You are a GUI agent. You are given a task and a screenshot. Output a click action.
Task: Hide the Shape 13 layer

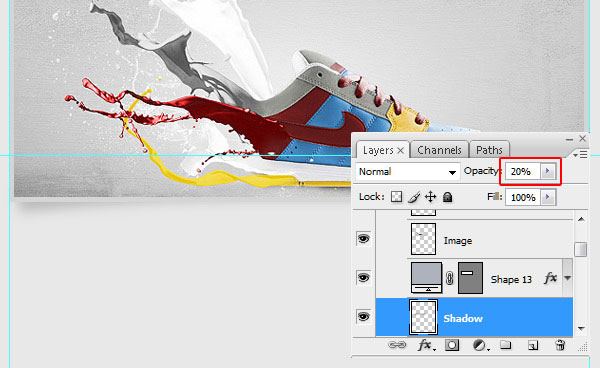point(363,277)
